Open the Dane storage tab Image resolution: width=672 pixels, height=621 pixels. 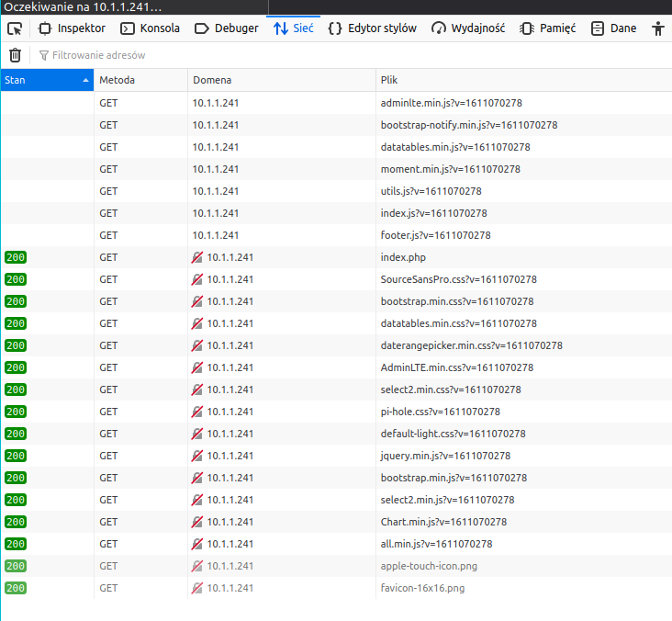click(x=613, y=28)
